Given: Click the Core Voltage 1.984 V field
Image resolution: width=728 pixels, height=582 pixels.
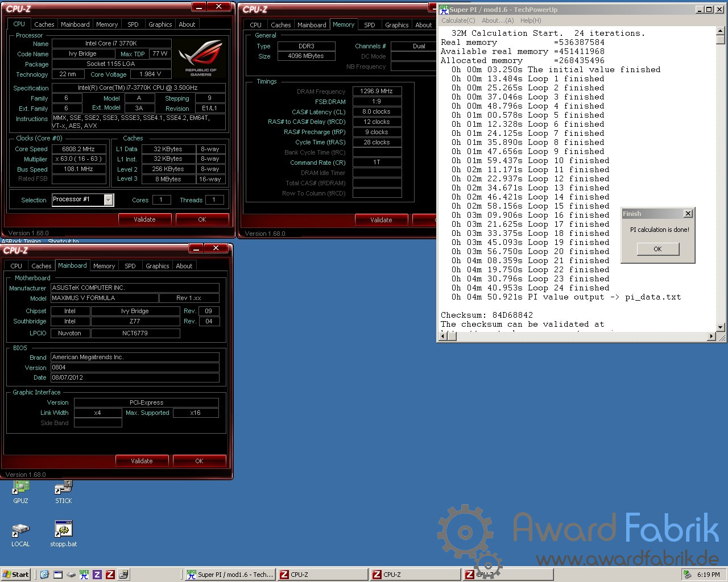Looking at the screenshot, I should (x=151, y=74).
